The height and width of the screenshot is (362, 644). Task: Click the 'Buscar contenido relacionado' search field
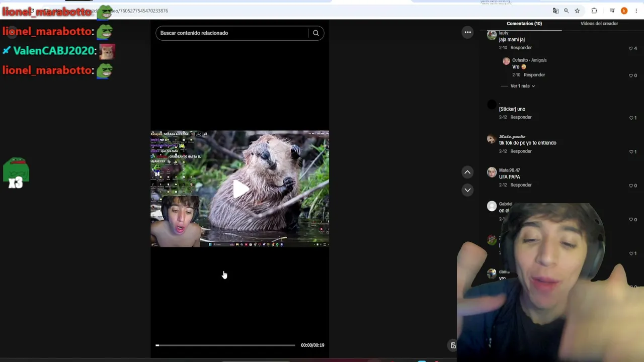click(x=232, y=33)
